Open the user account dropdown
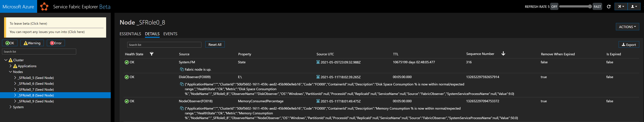The image size is (644, 122). point(634,6)
